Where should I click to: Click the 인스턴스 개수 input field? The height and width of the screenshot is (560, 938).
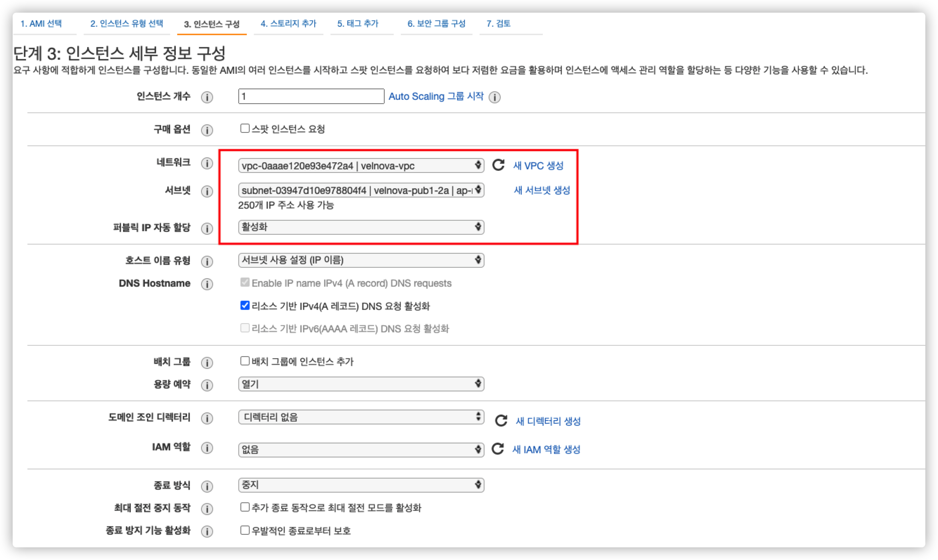click(311, 97)
